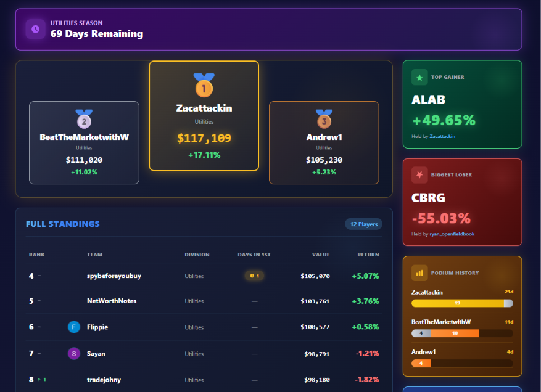Click the $117,109 portfolio value
The height and width of the screenshot is (392, 541).
pyautogui.click(x=204, y=138)
